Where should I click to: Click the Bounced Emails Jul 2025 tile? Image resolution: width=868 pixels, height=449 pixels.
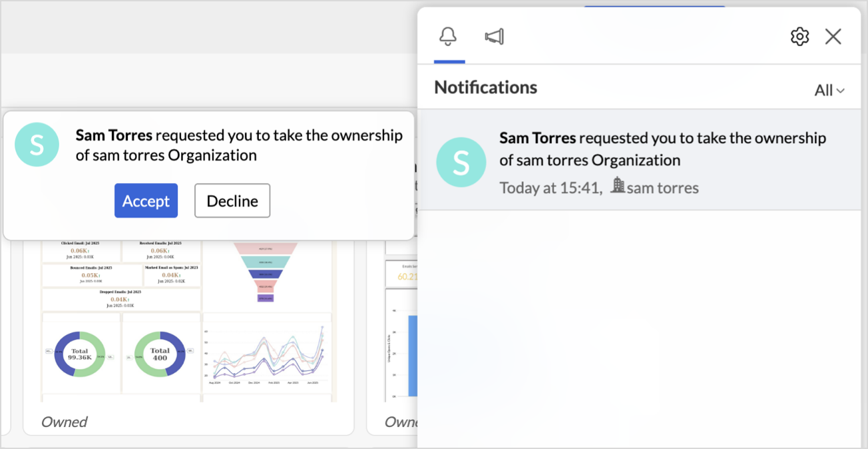pos(91,274)
